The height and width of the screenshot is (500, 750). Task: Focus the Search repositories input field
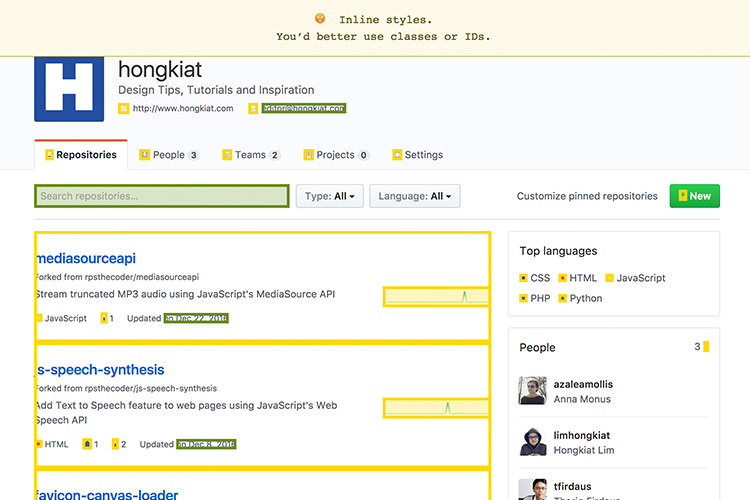[162, 196]
